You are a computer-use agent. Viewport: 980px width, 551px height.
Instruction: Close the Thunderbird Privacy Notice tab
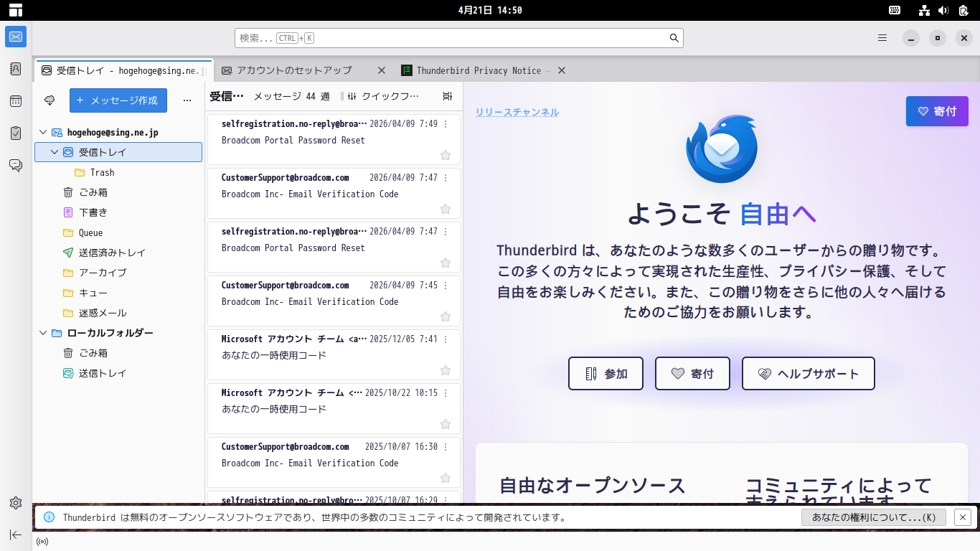click(562, 70)
